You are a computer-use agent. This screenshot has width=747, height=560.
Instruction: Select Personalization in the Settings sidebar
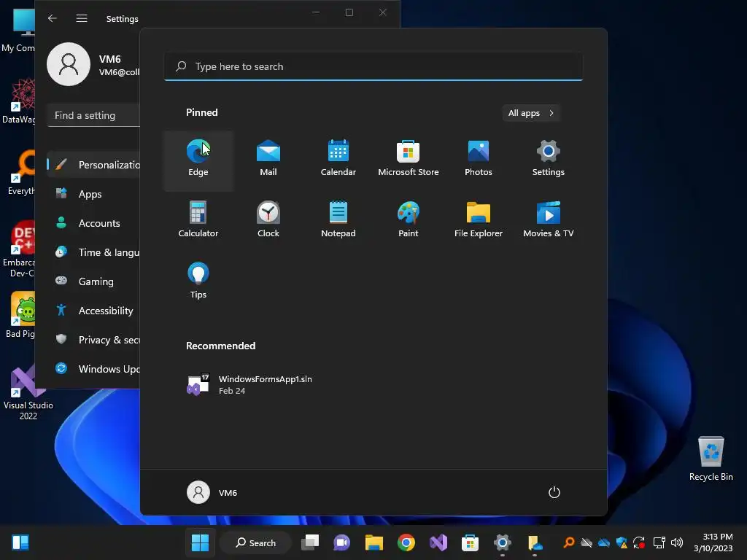point(93,165)
